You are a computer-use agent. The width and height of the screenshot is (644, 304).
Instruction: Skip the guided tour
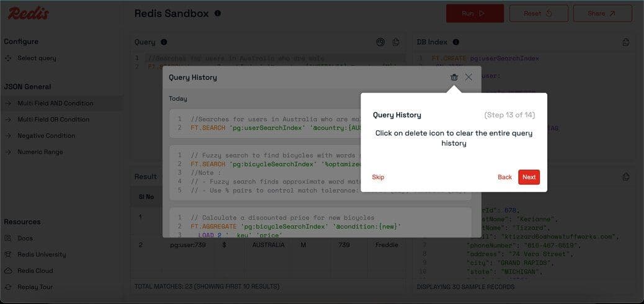point(378,177)
